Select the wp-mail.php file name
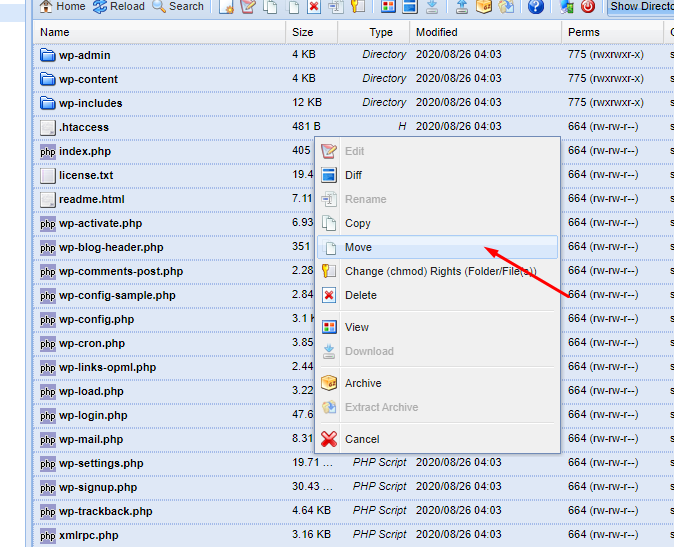 (91, 440)
